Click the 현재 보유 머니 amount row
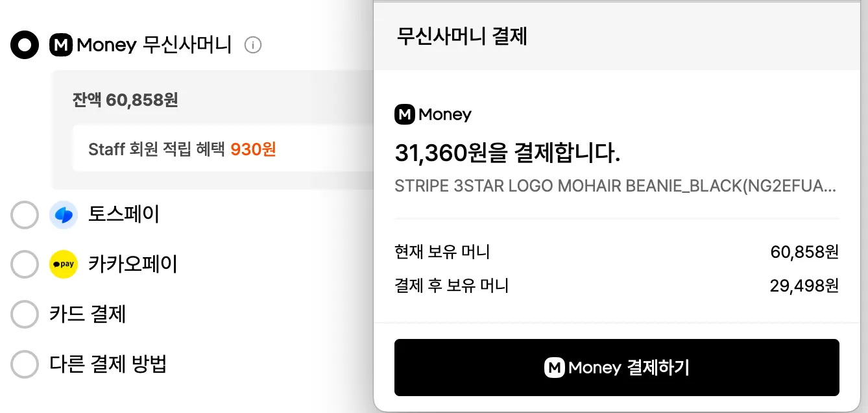 (804, 253)
